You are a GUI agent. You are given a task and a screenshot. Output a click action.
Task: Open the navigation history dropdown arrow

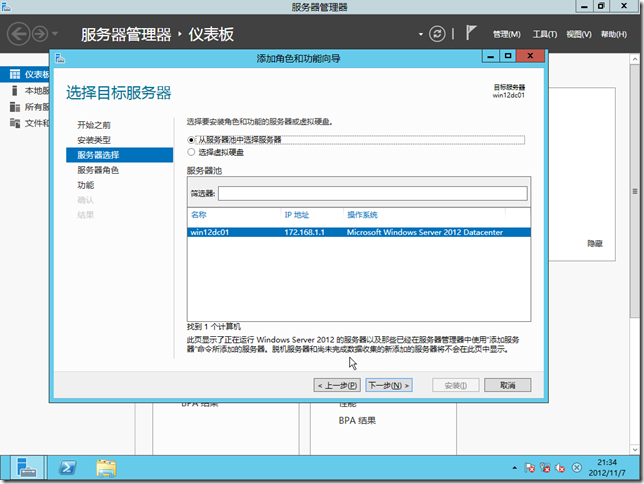[x=55, y=34]
